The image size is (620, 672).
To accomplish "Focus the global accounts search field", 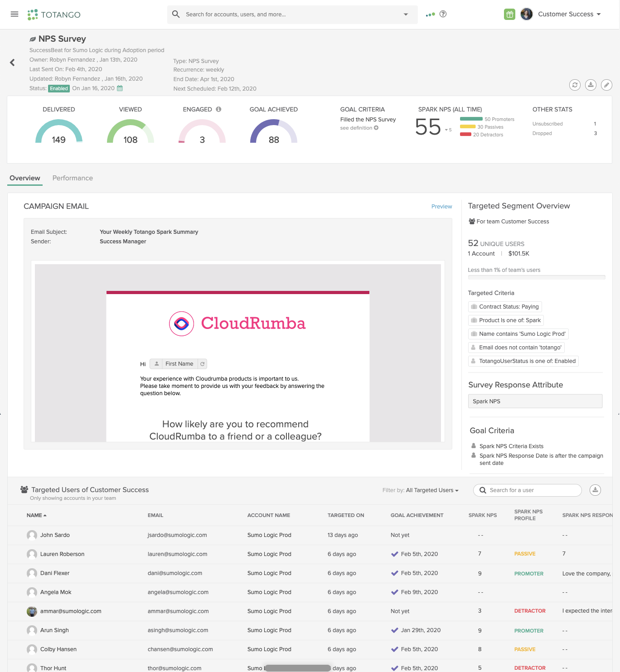I will tap(292, 15).
